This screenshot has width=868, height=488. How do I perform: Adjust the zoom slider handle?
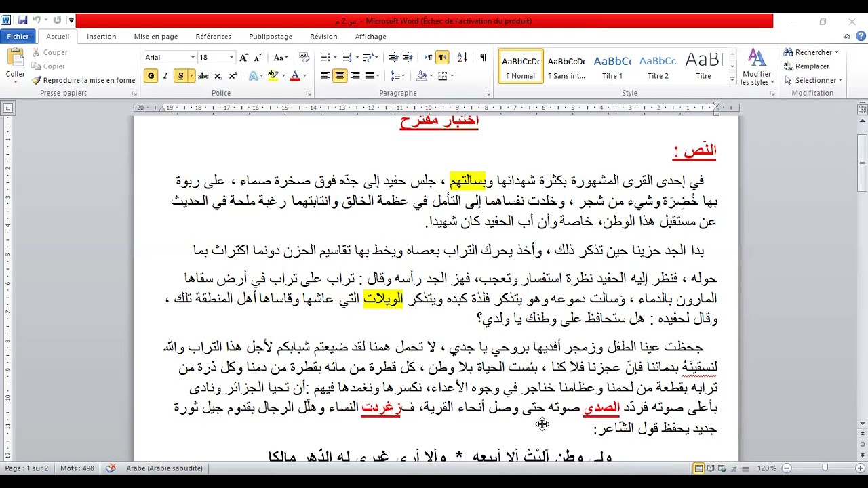coord(825,468)
